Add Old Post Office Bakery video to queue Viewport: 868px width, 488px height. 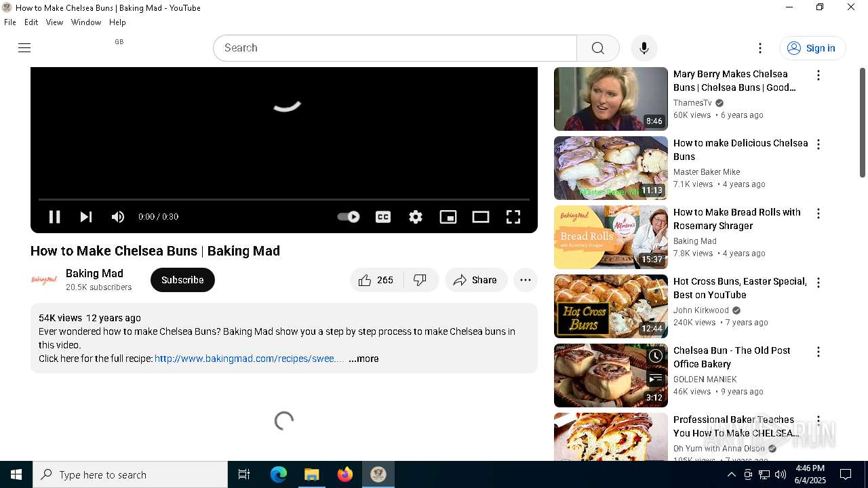[x=655, y=379]
